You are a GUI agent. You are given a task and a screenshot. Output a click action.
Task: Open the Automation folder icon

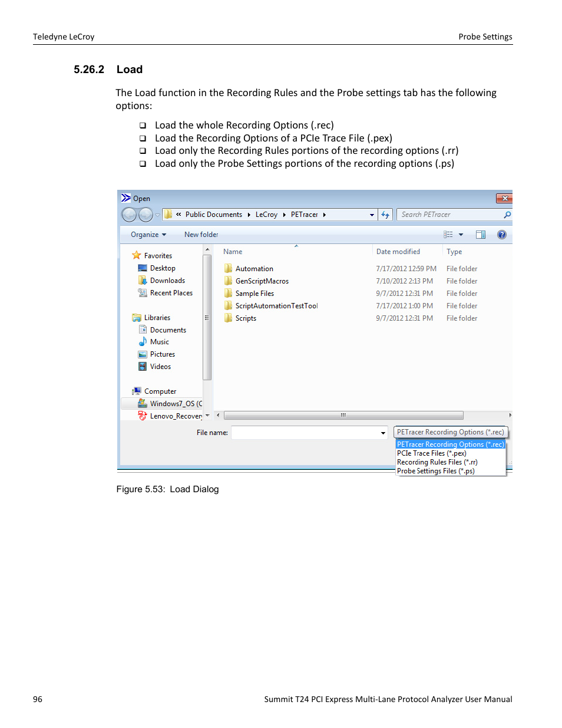click(229, 268)
